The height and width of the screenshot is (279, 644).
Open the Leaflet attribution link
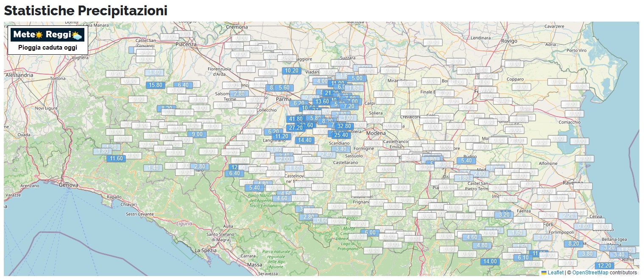tap(555, 273)
